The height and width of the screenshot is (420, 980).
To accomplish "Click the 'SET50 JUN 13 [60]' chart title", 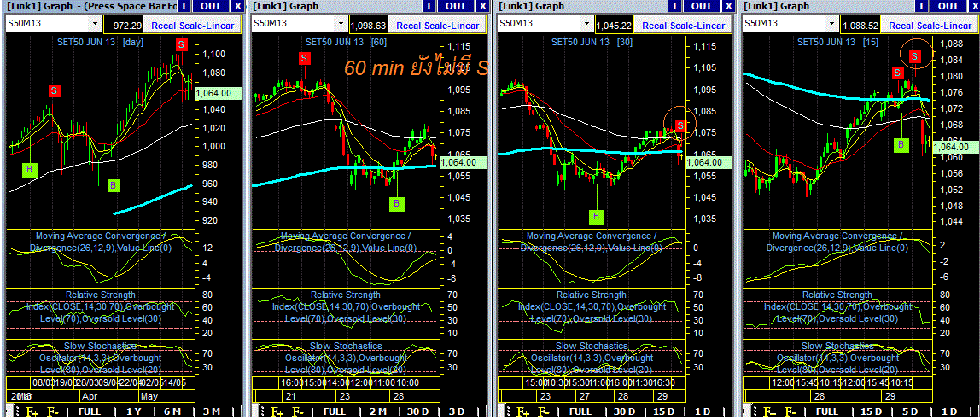I will click(x=345, y=43).
